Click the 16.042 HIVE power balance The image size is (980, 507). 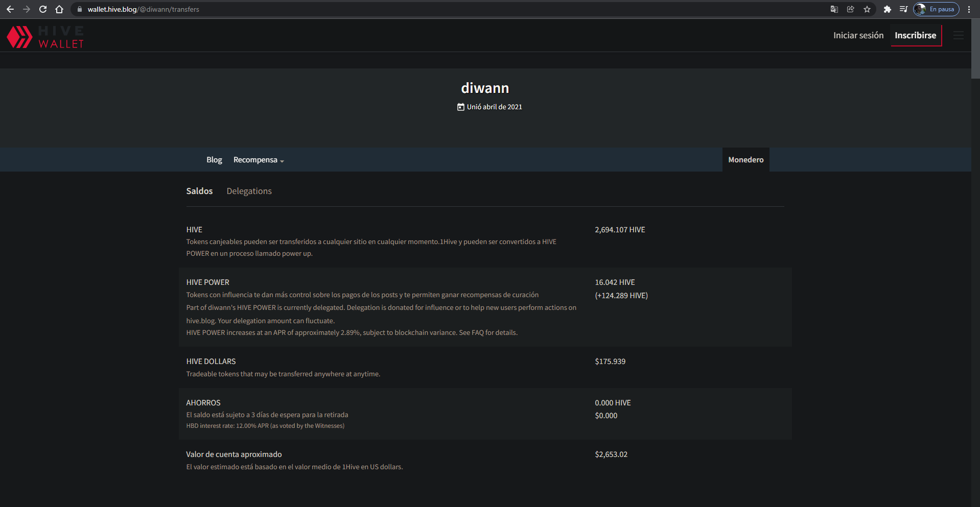click(615, 282)
